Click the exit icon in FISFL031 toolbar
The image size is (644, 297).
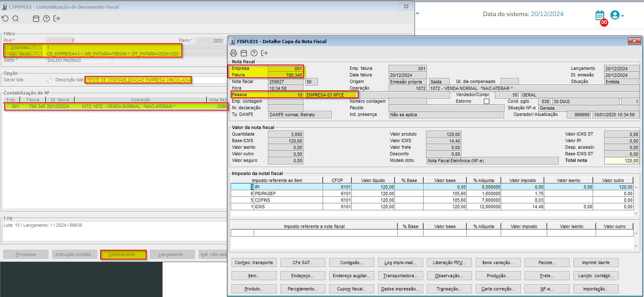264,53
